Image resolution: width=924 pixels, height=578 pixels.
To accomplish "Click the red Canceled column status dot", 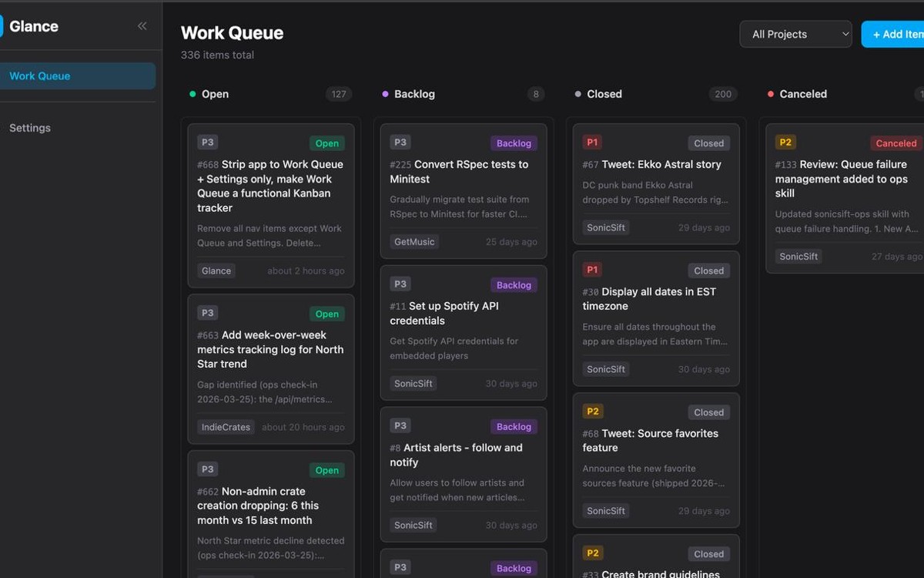I will click(770, 93).
